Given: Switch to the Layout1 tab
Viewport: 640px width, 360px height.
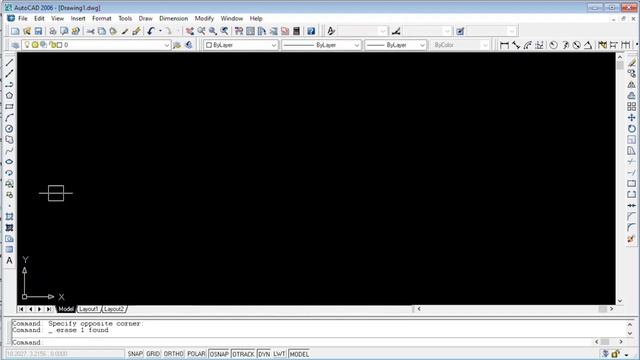Looking at the screenshot, I should tap(89, 309).
